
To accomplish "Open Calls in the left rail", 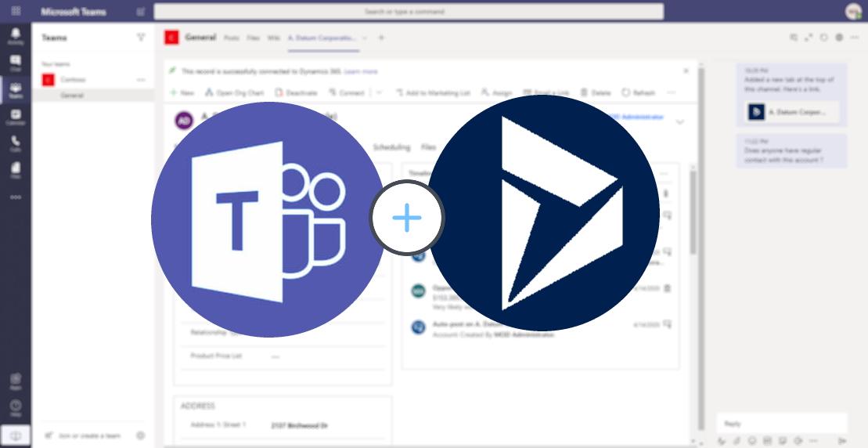I will point(16,143).
